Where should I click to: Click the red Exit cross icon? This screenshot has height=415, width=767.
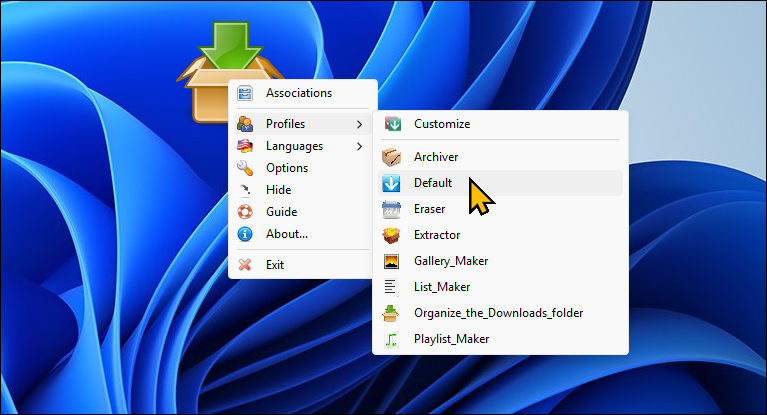pyautogui.click(x=245, y=265)
